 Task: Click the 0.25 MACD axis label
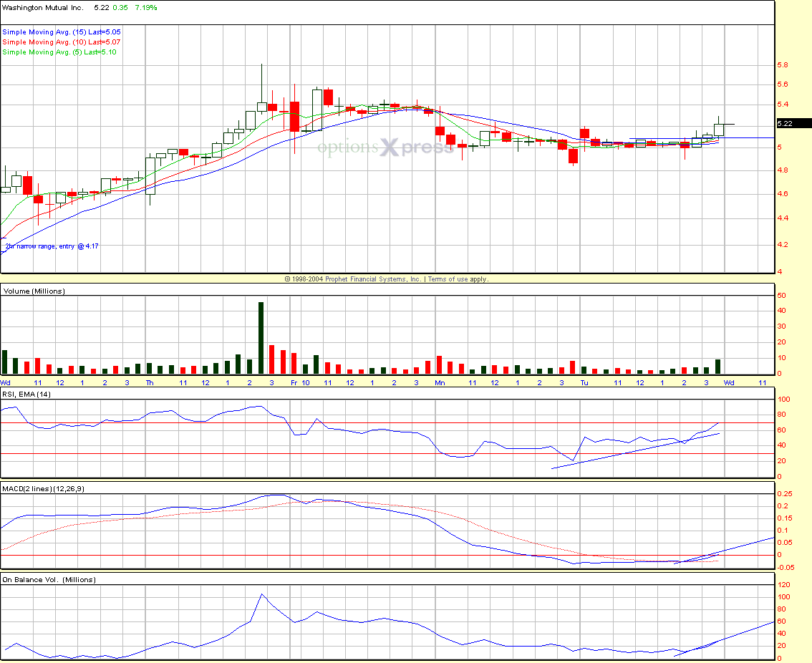coord(785,493)
